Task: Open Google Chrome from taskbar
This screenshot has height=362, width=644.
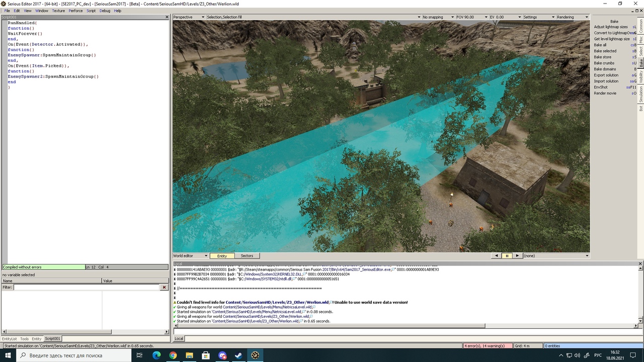Action: click(x=173, y=355)
